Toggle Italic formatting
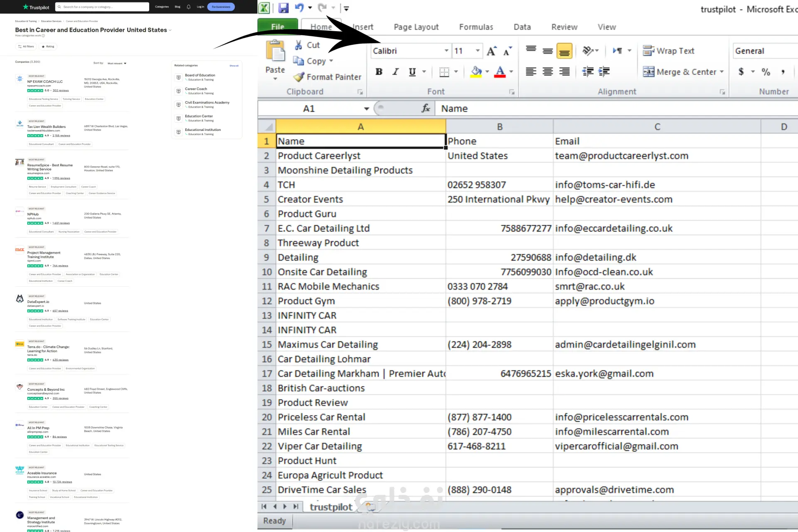Image resolution: width=798 pixels, height=532 pixels. click(395, 71)
